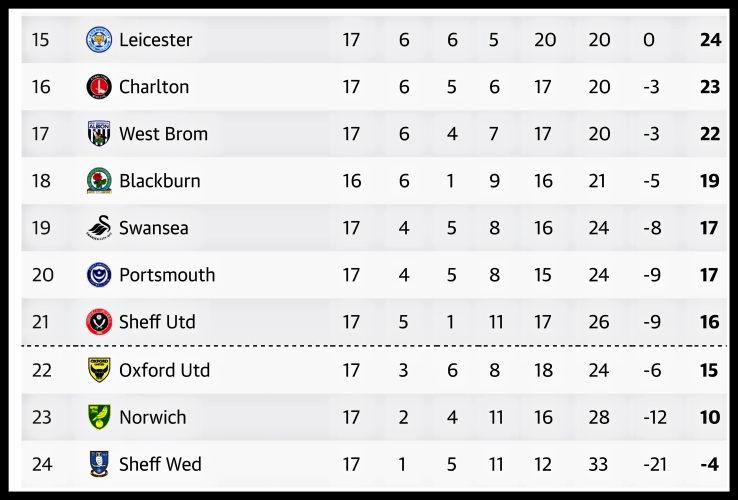738x500 pixels.
Task: Click the Blackburn Rovers badge icon
Action: point(99,181)
